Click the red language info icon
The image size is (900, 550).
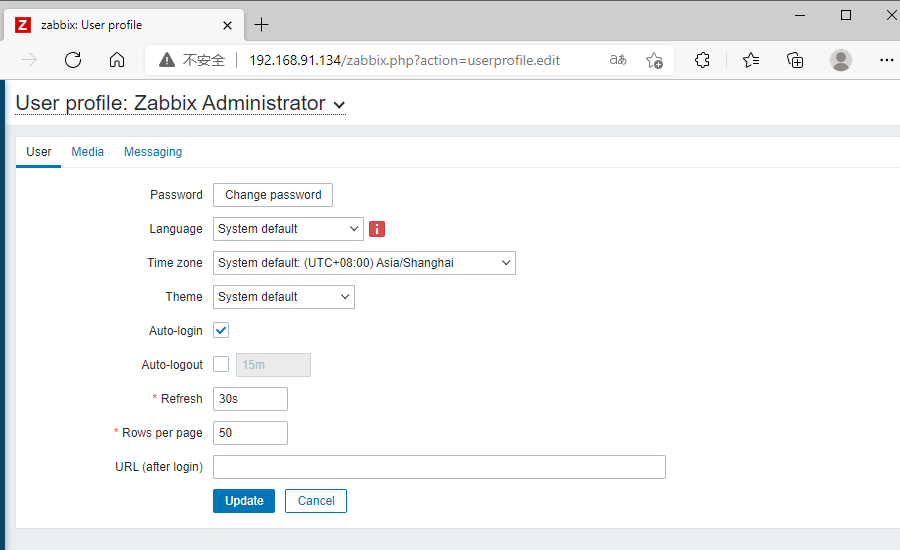377,229
